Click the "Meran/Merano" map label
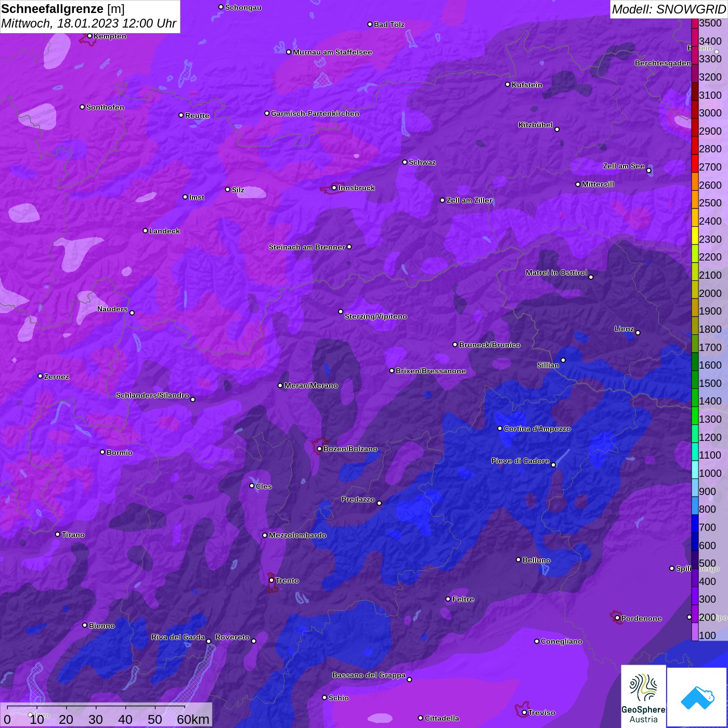This screenshot has height=728, width=728. [x=311, y=385]
